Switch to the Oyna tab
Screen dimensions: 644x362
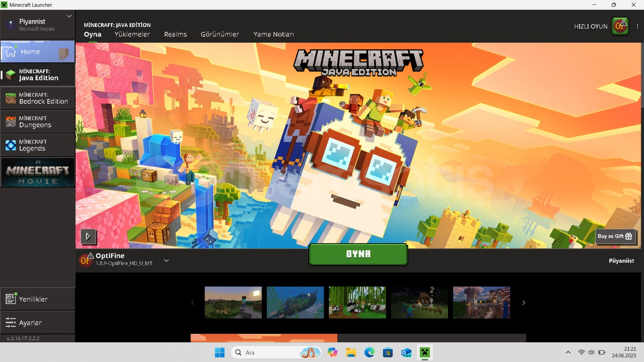coord(93,35)
